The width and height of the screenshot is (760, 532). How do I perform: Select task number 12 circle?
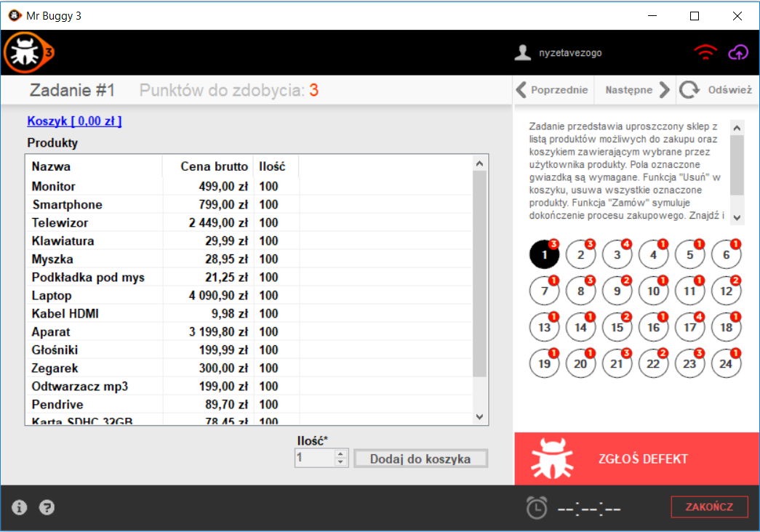[x=726, y=291]
